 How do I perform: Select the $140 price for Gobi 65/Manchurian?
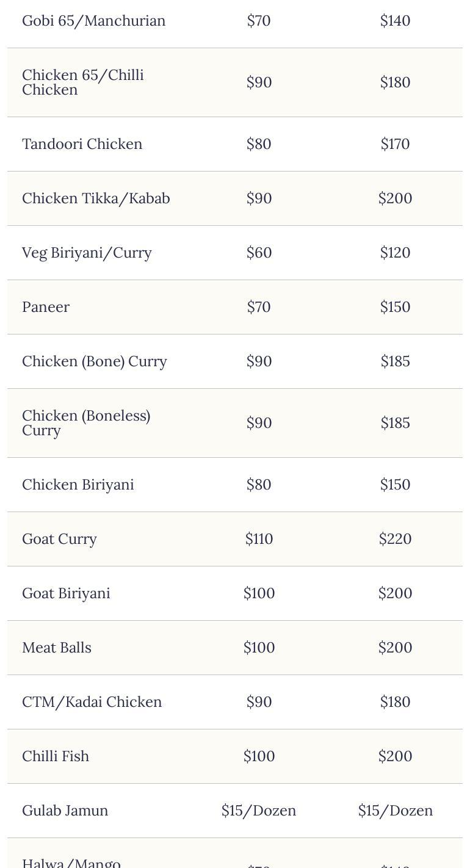click(395, 21)
